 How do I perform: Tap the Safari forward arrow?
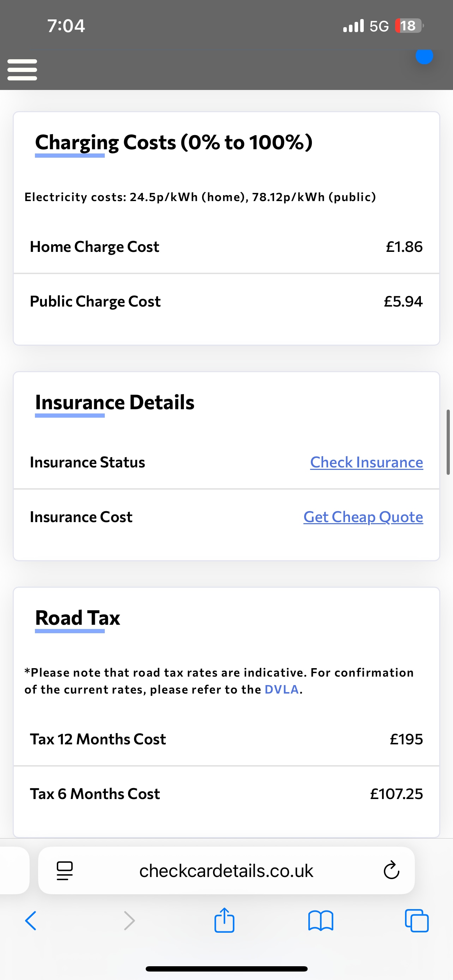click(x=129, y=921)
